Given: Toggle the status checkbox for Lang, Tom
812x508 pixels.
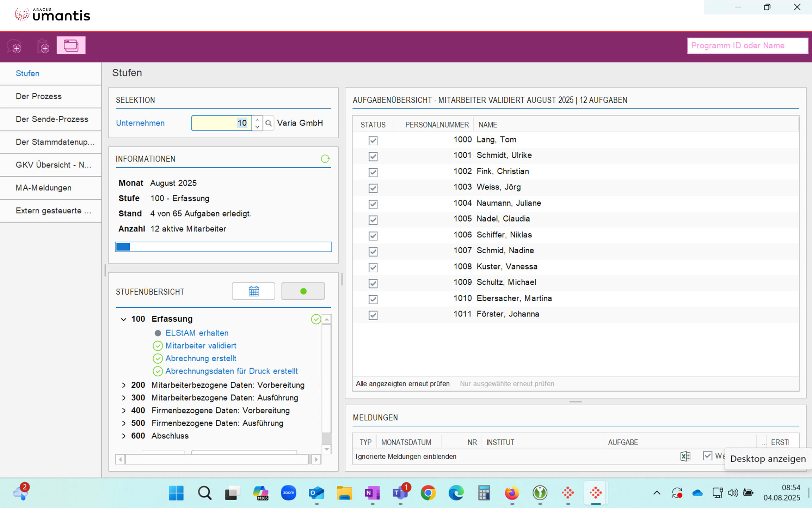Looking at the screenshot, I should pos(373,140).
